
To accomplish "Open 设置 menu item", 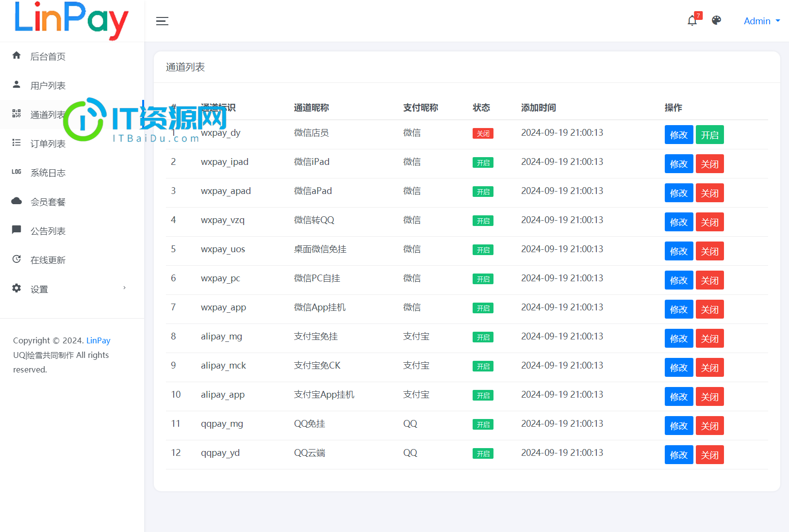I will pyautogui.click(x=72, y=289).
